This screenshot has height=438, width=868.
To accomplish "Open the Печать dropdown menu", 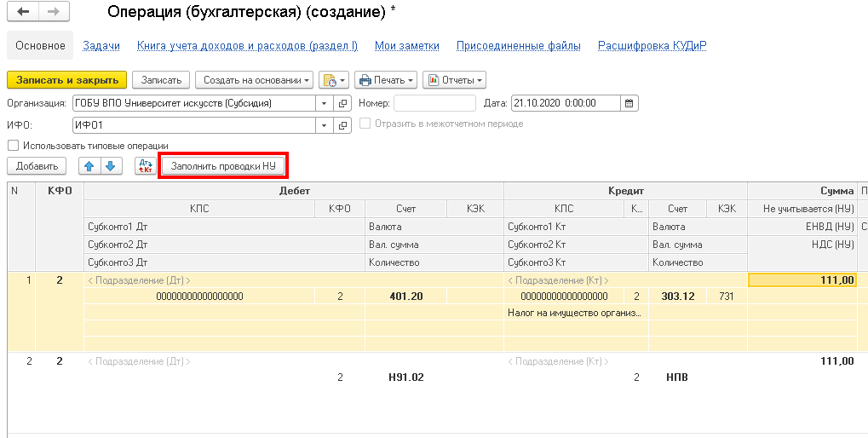I will point(387,80).
